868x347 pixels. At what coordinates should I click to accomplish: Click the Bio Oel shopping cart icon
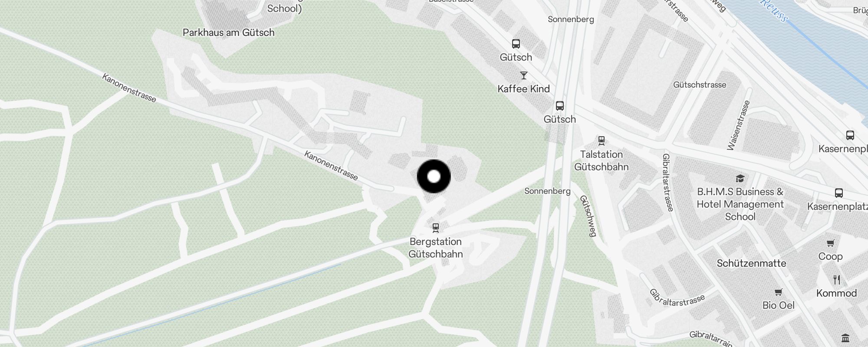click(778, 292)
